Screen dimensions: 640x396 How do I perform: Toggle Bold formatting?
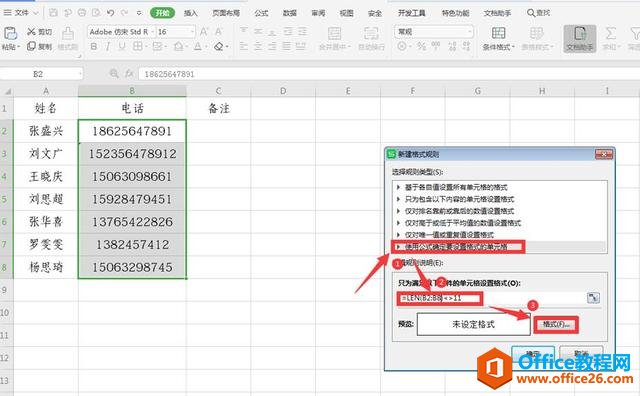94,46
